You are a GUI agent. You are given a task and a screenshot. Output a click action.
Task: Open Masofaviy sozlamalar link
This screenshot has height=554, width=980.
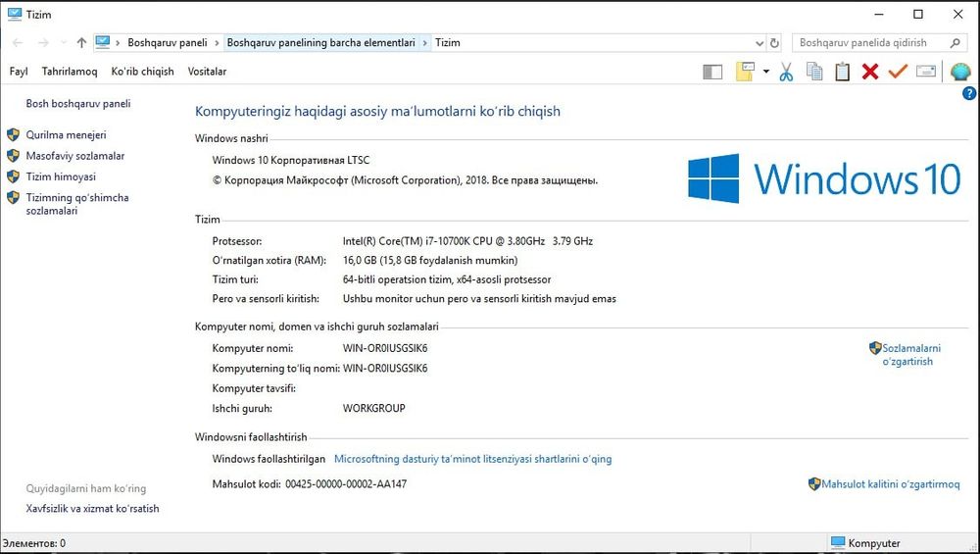[75, 156]
